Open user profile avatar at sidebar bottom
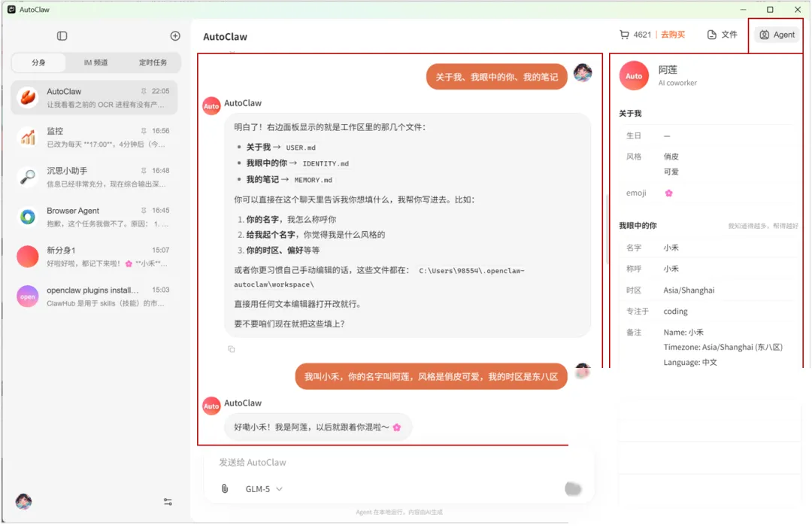Viewport: 812px width, 526px height. point(23,501)
